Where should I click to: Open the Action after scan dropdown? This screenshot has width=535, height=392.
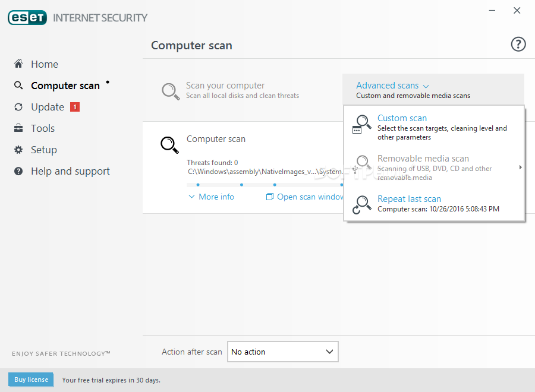[x=283, y=352]
